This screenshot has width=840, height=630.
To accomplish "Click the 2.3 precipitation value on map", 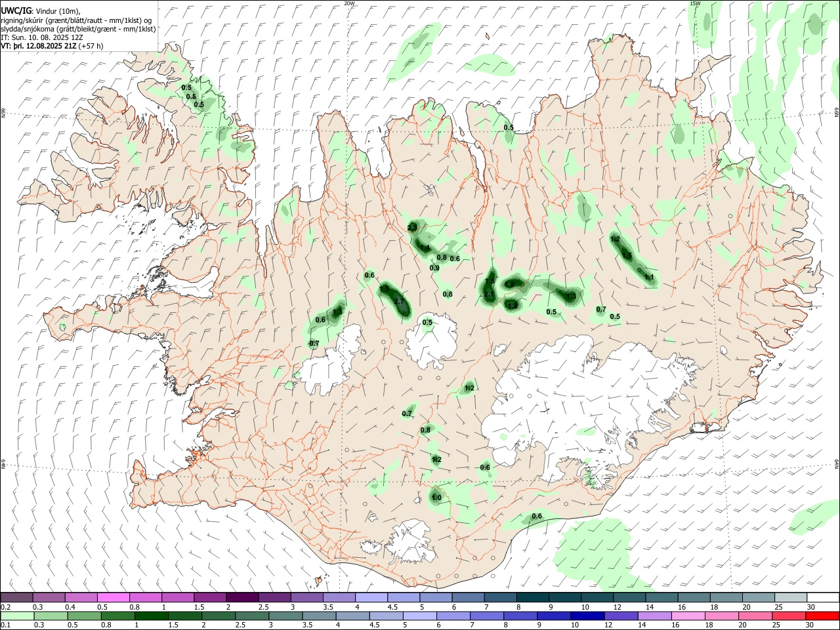I will click(412, 227).
